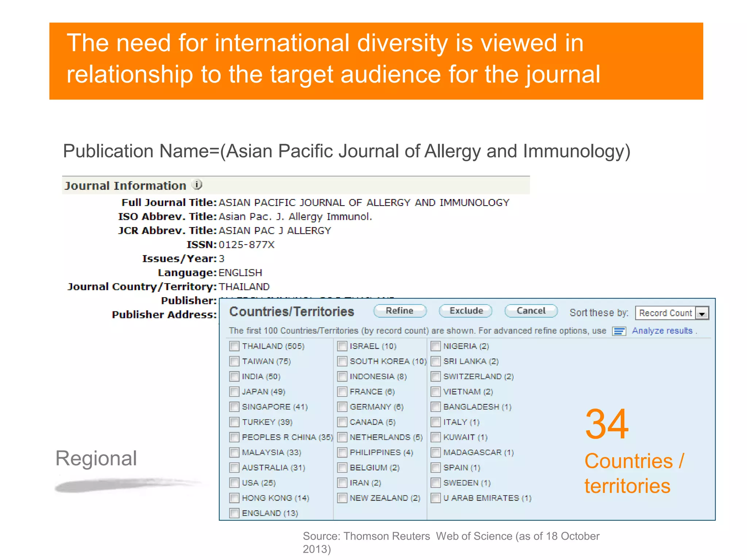The width and height of the screenshot is (747, 560).
Task: Click the Issues/Year value 3
Action: point(222,259)
